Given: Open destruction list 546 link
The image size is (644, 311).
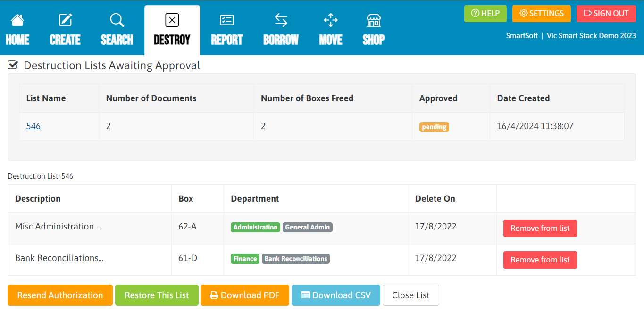Looking at the screenshot, I should pos(33,126).
